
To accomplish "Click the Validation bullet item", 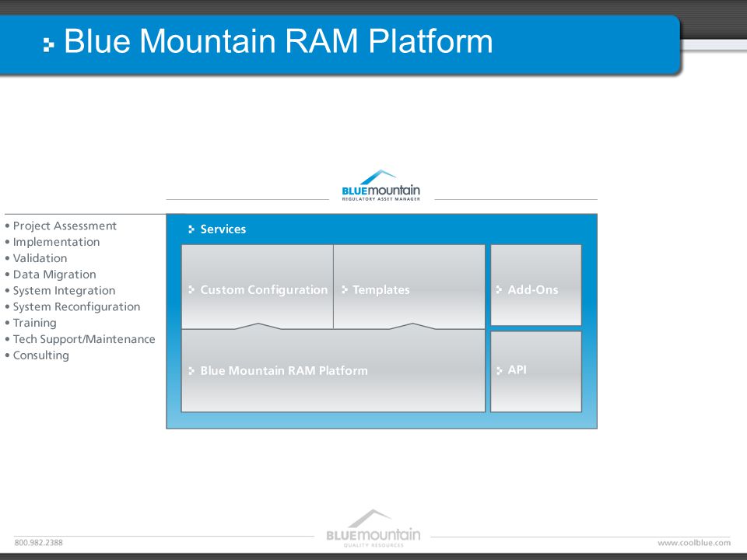I will (37, 258).
